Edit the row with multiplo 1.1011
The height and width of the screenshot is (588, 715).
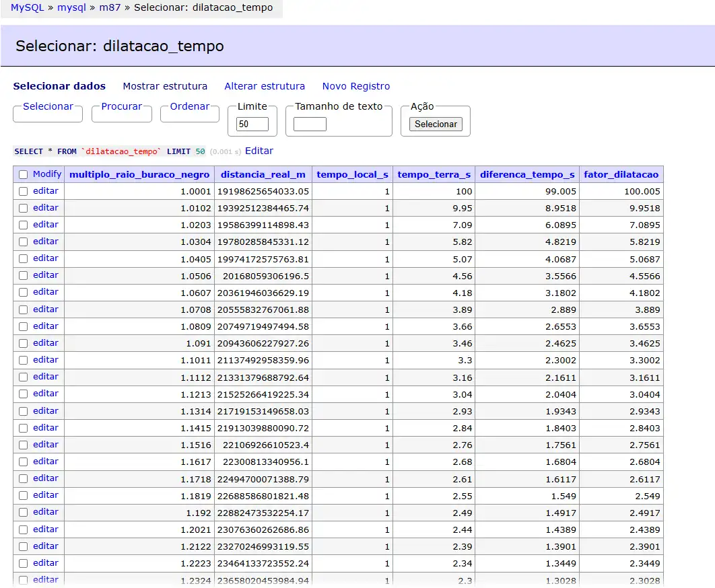point(46,360)
